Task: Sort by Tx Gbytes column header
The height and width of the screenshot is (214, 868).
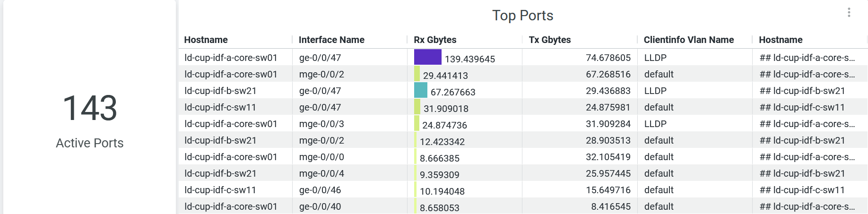Action: coord(550,40)
